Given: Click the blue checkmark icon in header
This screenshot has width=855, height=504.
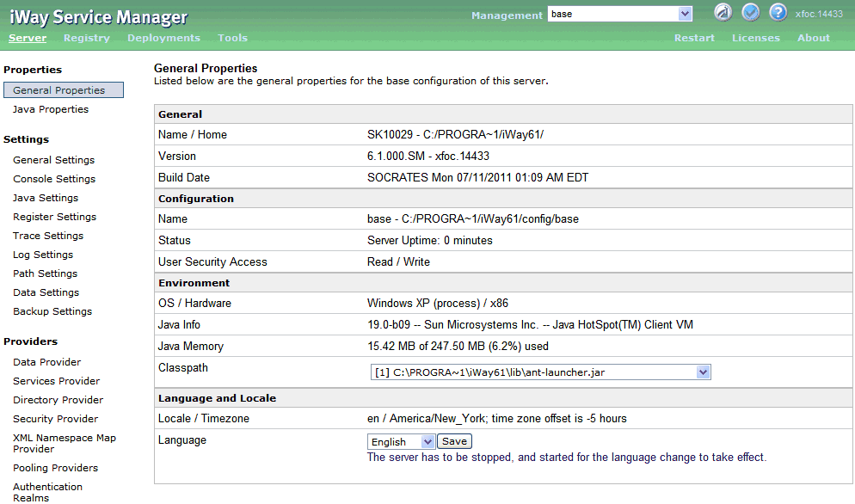Looking at the screenshot, I should click(x=751, y=12).
